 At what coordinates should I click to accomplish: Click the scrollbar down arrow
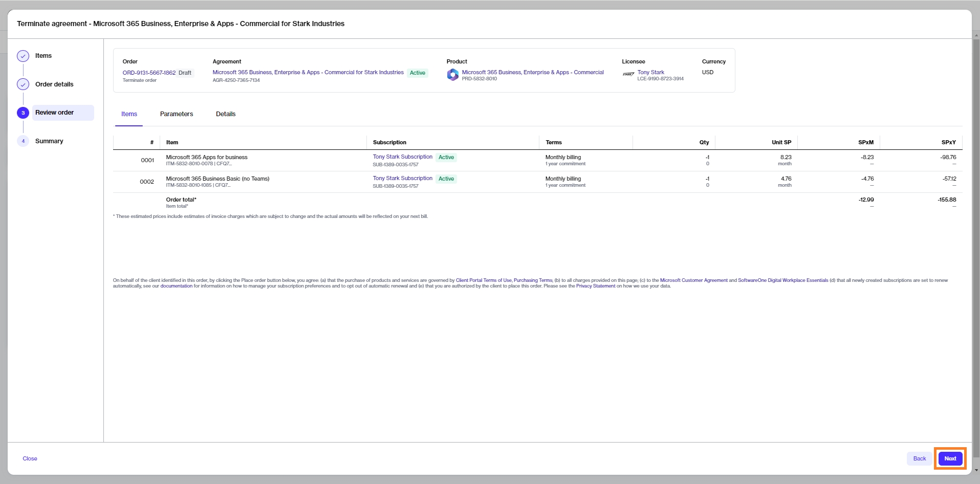pos(976,470)
